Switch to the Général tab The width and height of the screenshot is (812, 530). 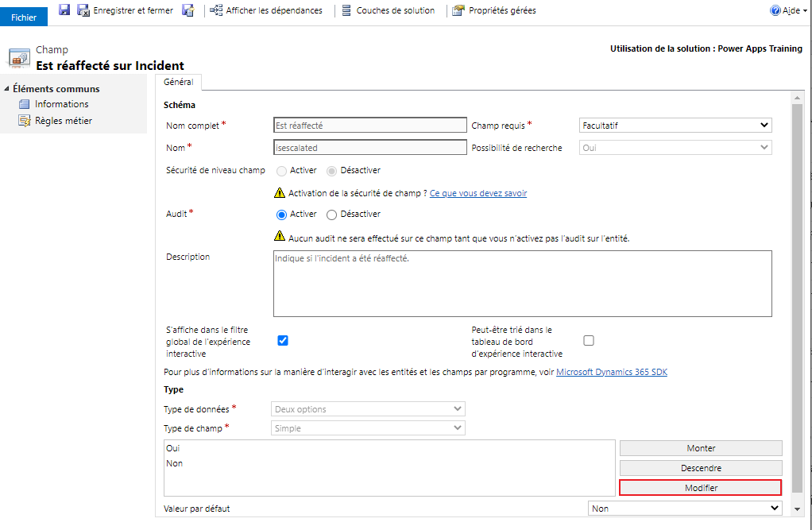(x=178, y=82)
